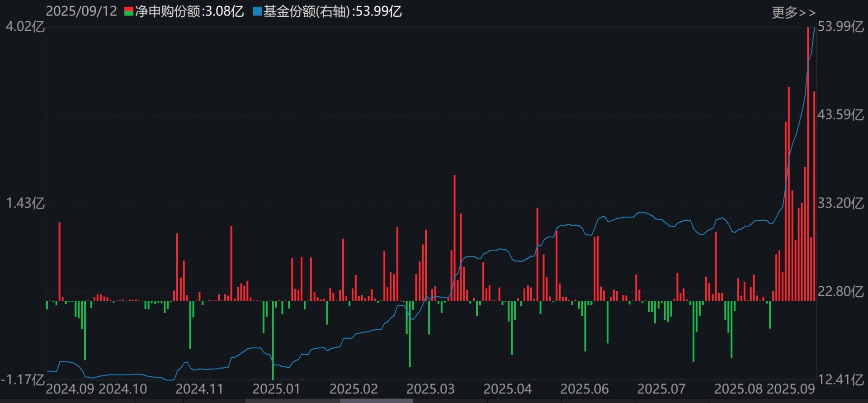868x403 pixels.
Task: Click the 22.80亿 right axis label
Action: [840, 292]
